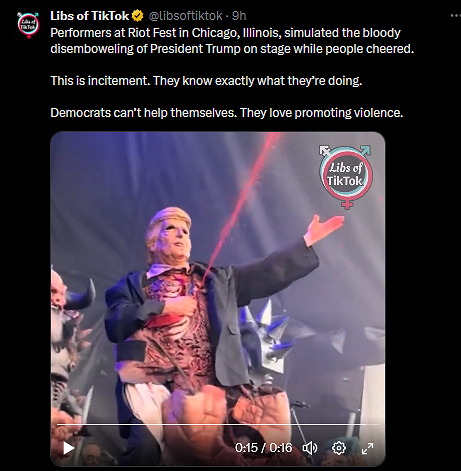Seek to the unplayed end of the timeline
The height and width of the screenshot is (471, 461).
click(373, 424)
